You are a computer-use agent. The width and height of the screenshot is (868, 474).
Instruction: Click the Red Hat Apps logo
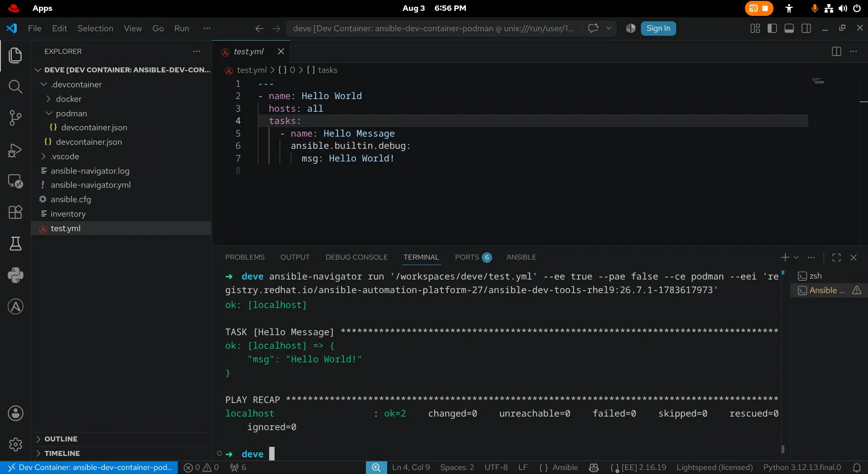coord(14,8)
